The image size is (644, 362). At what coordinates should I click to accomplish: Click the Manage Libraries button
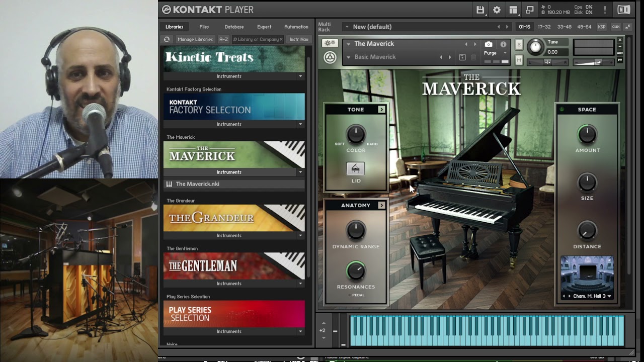(x=195, y=39)
